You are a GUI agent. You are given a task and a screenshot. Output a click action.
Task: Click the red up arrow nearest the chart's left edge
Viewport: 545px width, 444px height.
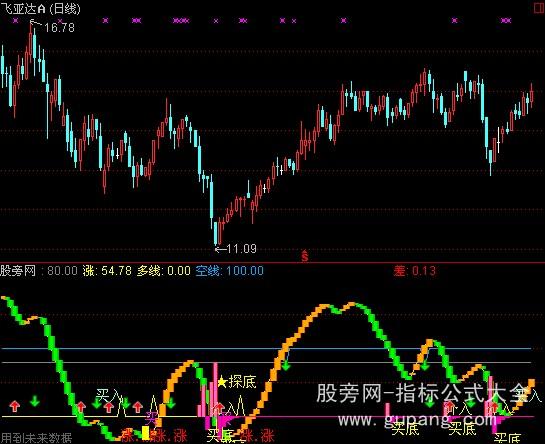[15, 405]
